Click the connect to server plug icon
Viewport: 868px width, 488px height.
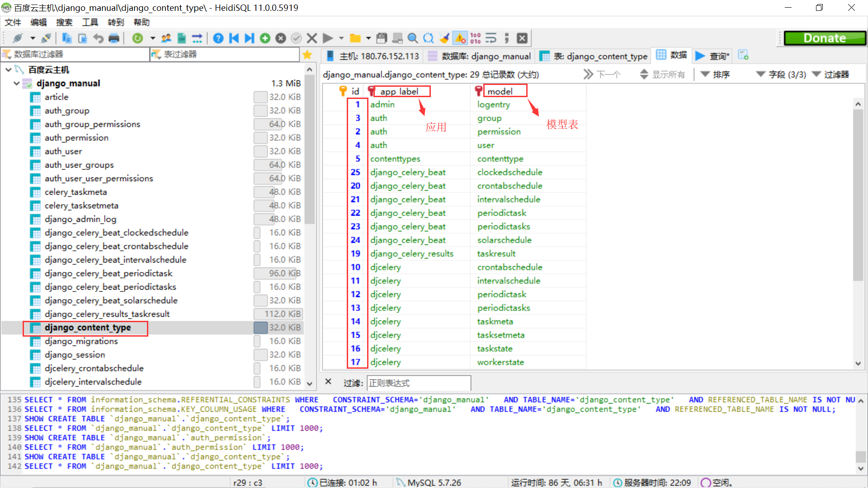click(x=18, y=38)
